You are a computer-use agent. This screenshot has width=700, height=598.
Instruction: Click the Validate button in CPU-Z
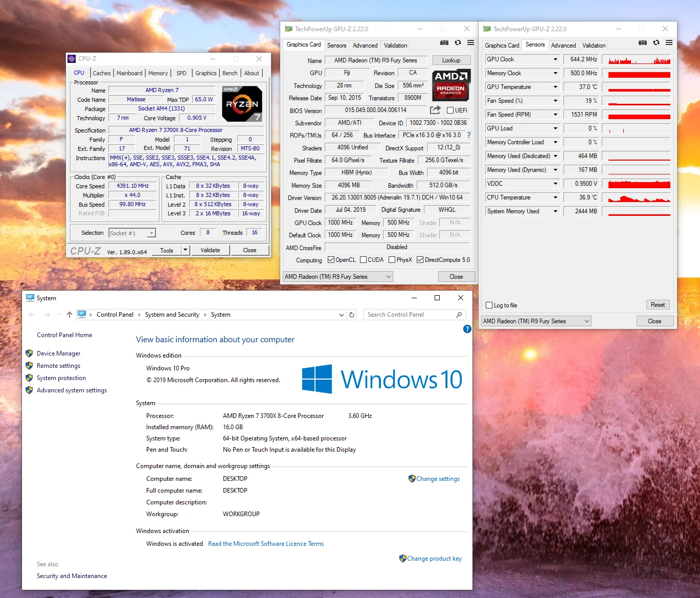point(210,250)
